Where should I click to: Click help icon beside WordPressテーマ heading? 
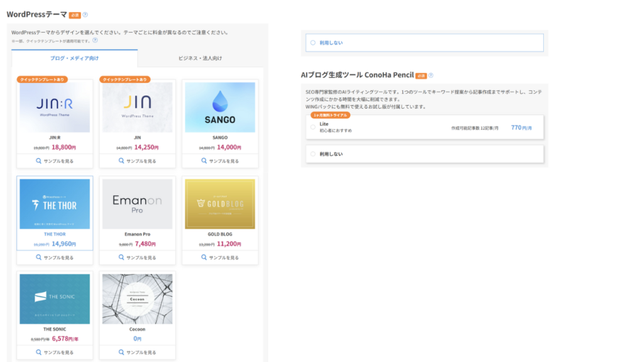tap(85, 14)
